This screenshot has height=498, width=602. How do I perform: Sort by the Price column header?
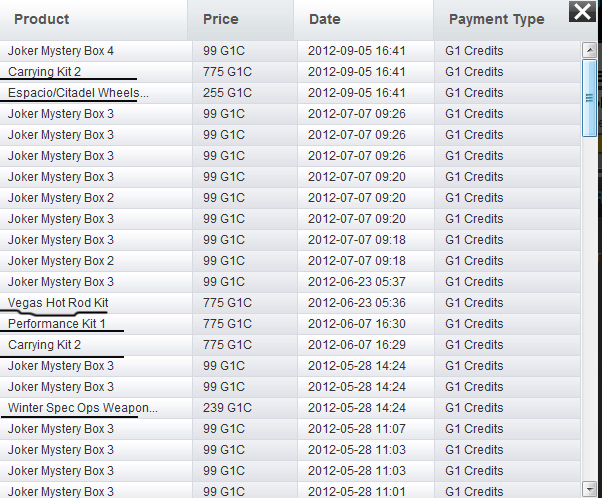221,19
